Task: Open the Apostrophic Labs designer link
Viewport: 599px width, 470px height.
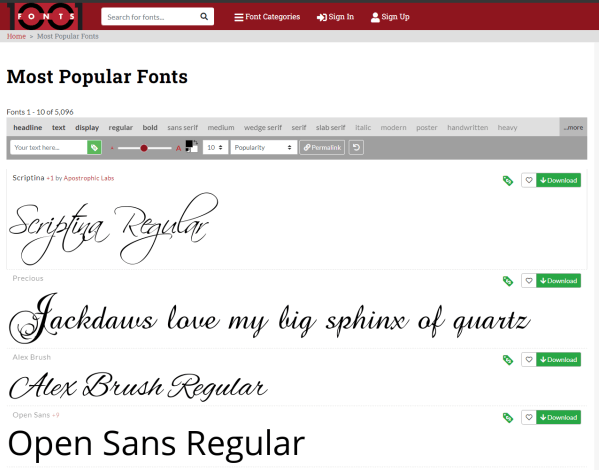Action: click(89, 178)
